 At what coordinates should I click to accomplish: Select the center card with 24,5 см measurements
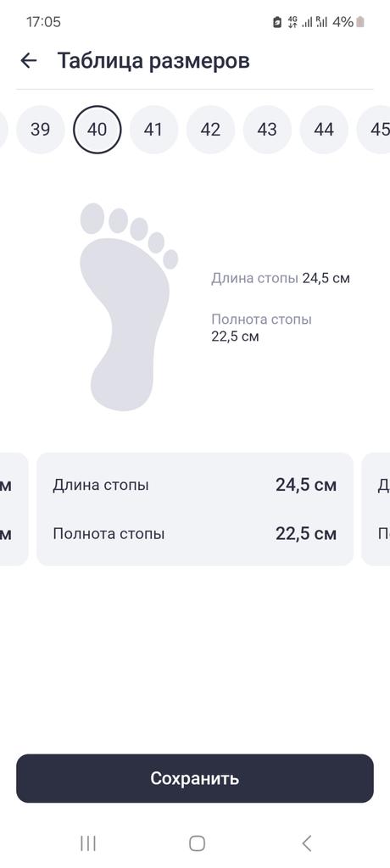(195, 509)
